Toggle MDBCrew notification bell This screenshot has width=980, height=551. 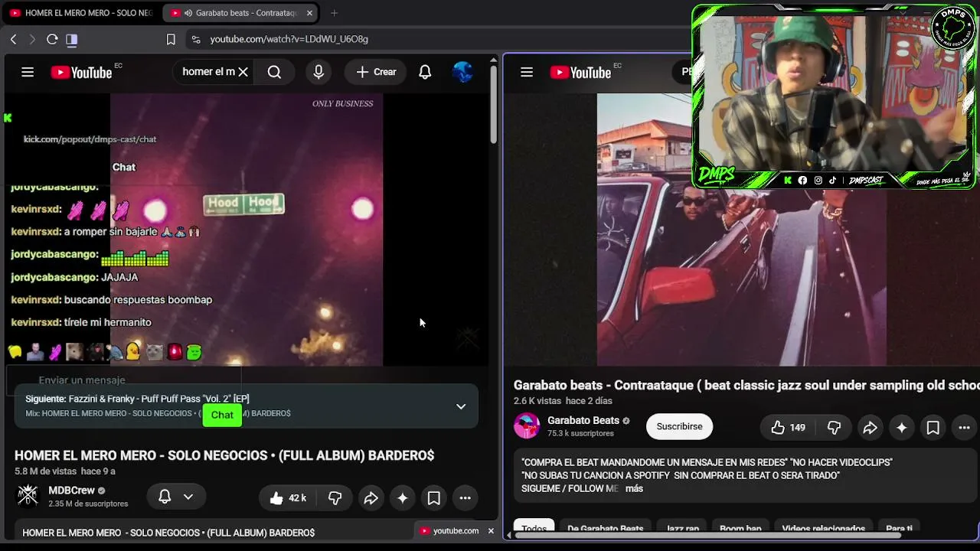click(x=164, y=497)
